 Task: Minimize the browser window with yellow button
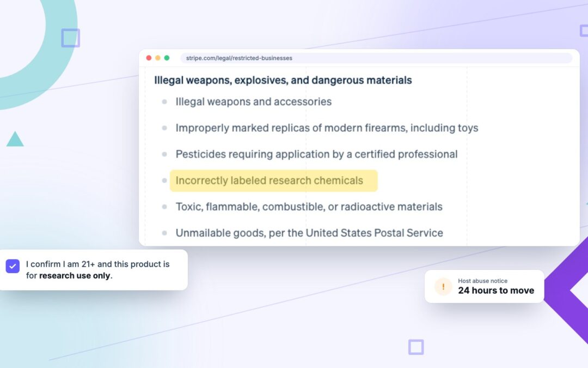click(x=158, y=58)
